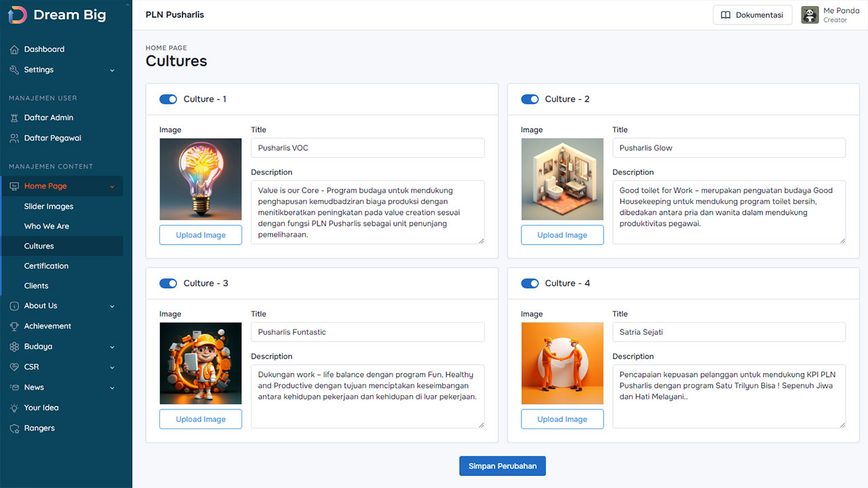Click the Culture 3 mascot image thumbnail
Screen dimensions: 868x488
(x=201, y=363)
